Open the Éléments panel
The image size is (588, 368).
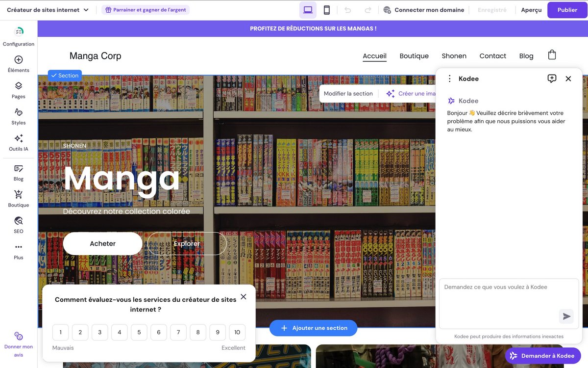[18, 64]
